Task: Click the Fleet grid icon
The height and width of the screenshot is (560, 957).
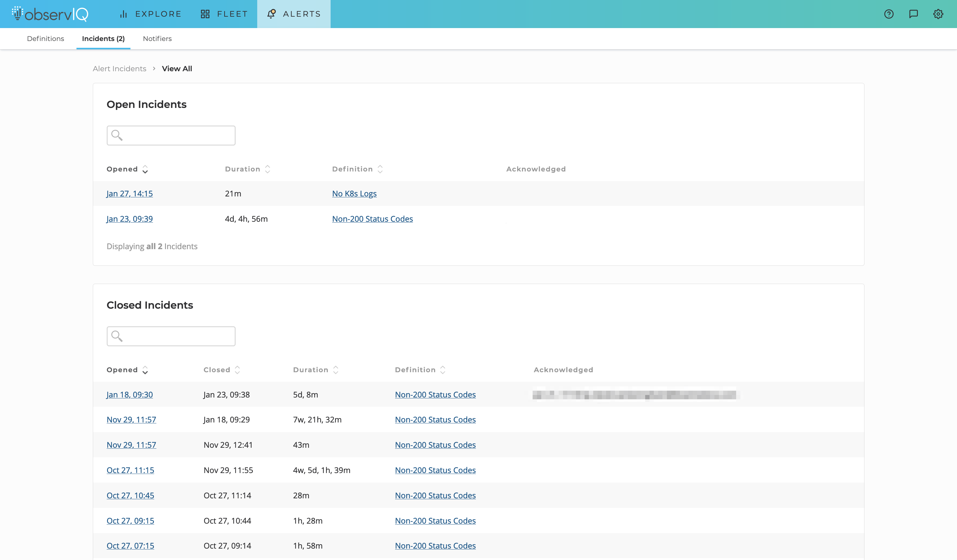Action: [x=205, y=14]
